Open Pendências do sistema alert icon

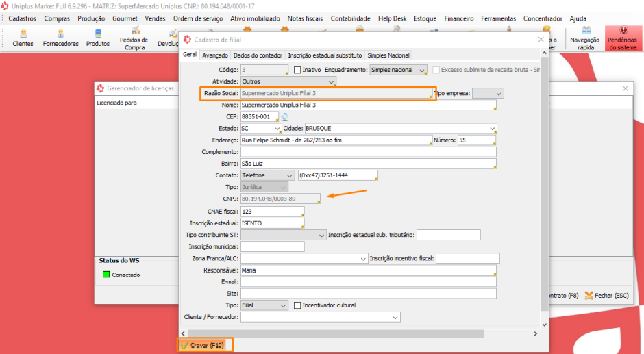(x=622, y=38)
